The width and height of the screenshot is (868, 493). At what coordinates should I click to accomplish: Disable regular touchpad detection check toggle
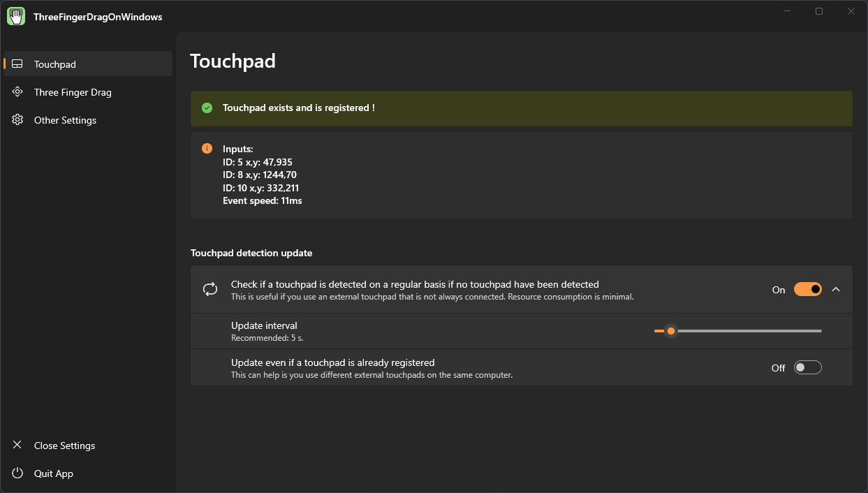[x=807, y=290]
